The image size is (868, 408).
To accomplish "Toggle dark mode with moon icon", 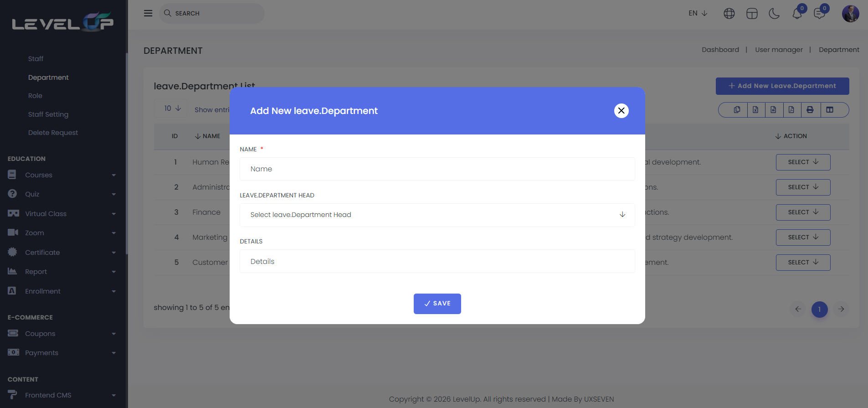I will (774, 14).
